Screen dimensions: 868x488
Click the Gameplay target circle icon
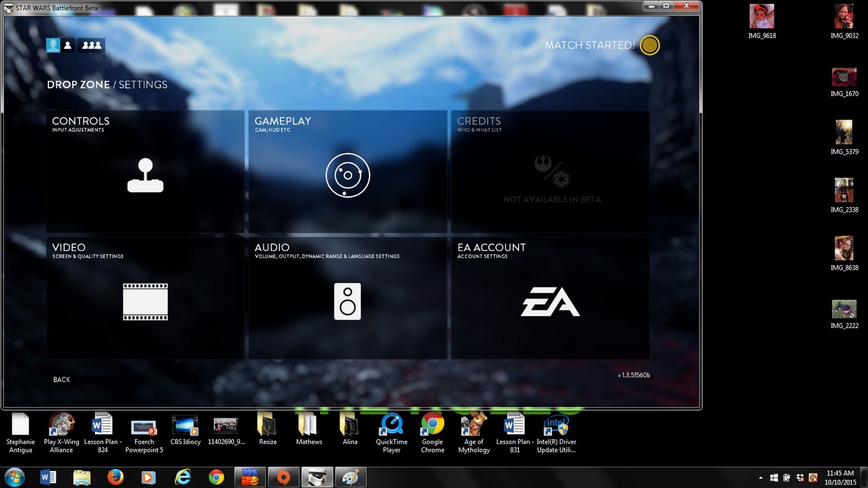click(x=347, y=176)
